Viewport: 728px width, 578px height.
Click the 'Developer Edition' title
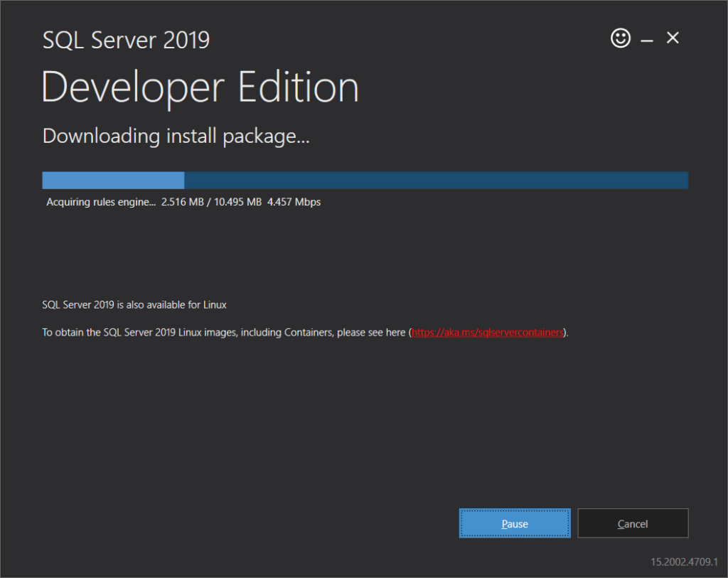[x=200, y=88]
